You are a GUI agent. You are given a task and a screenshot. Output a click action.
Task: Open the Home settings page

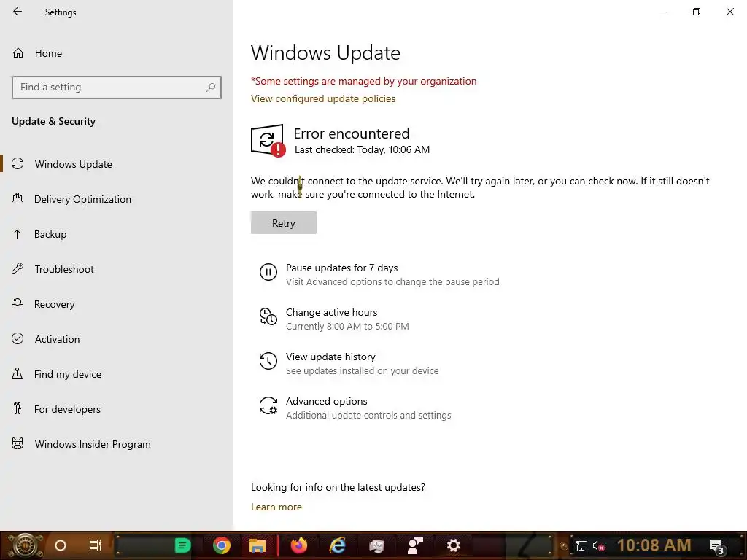tap(48, 53)
